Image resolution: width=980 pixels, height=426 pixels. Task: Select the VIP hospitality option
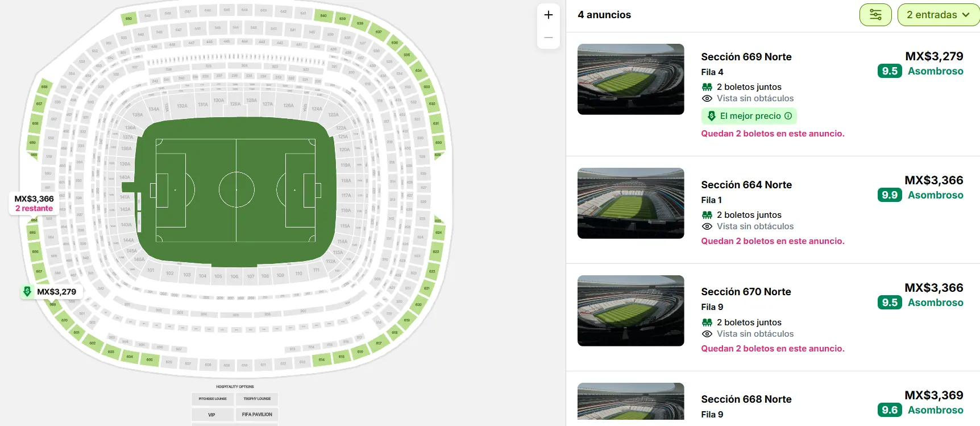pyautogui.click(x=211, y=415)
